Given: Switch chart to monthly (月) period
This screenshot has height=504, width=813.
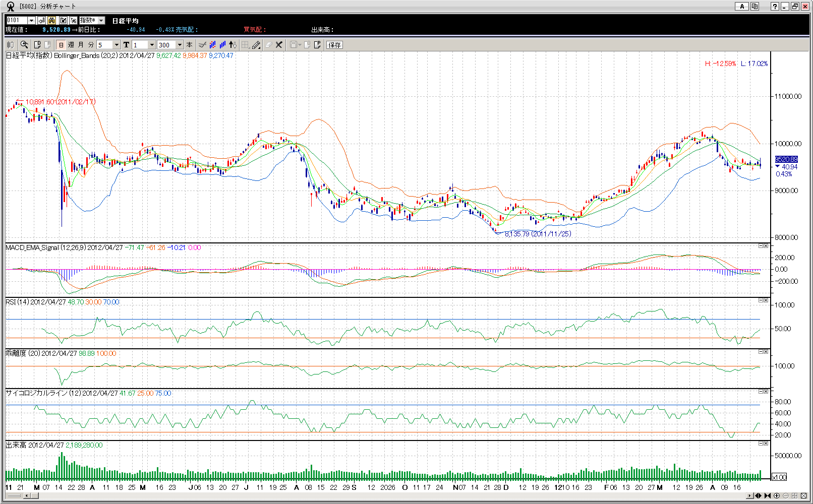Looking at the screenshot, I should pyautogui.click(x=81, y=45).
